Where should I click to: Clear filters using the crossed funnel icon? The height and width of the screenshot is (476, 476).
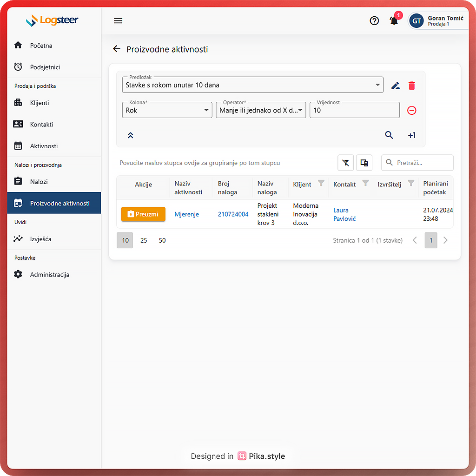tap(345, 163)
